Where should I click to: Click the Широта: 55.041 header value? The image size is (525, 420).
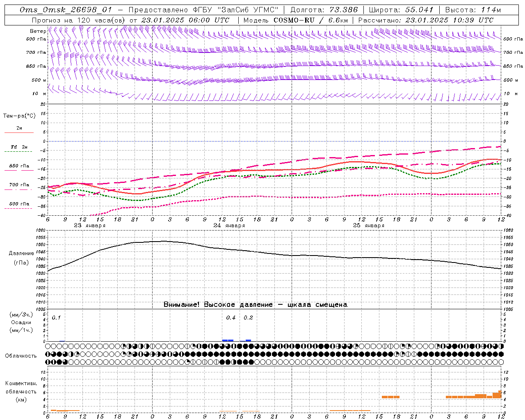coord(401,10)
